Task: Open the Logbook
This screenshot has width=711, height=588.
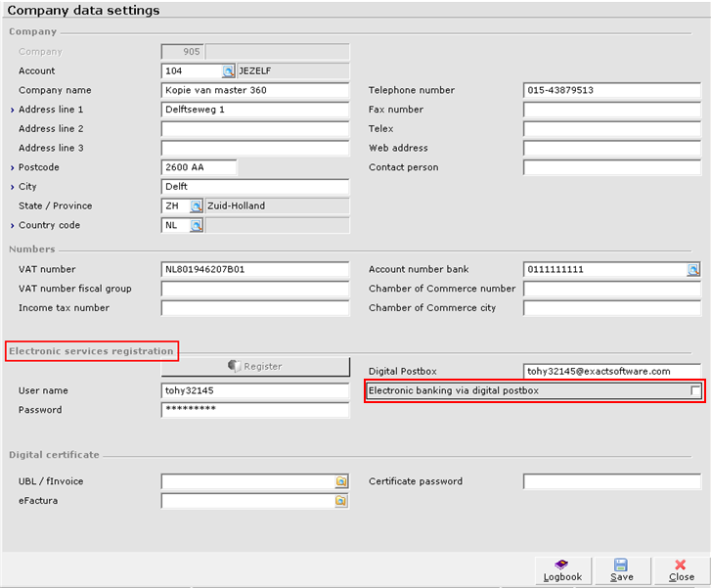Action: [562, 569]
